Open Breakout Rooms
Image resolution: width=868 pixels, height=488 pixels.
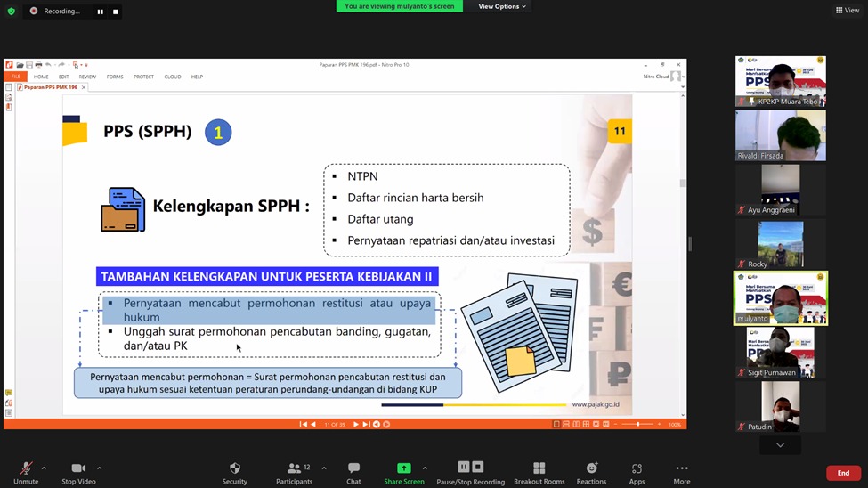tap(539, 468)
